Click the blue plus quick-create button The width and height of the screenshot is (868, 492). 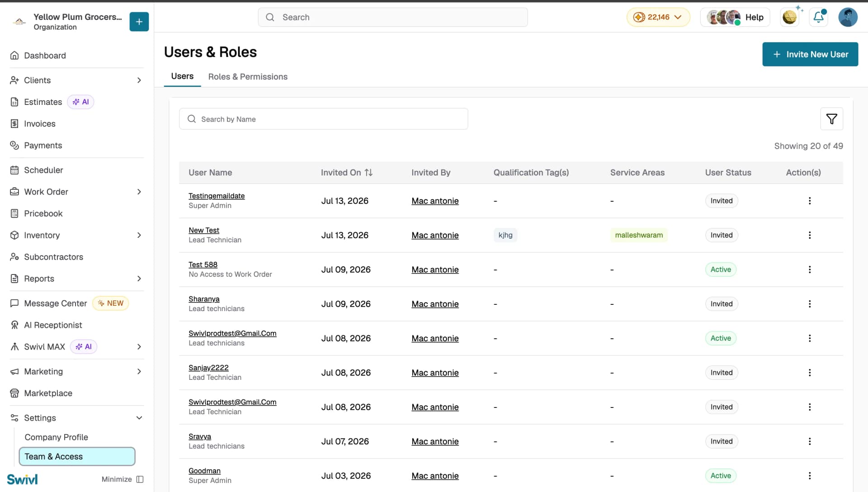139,22
